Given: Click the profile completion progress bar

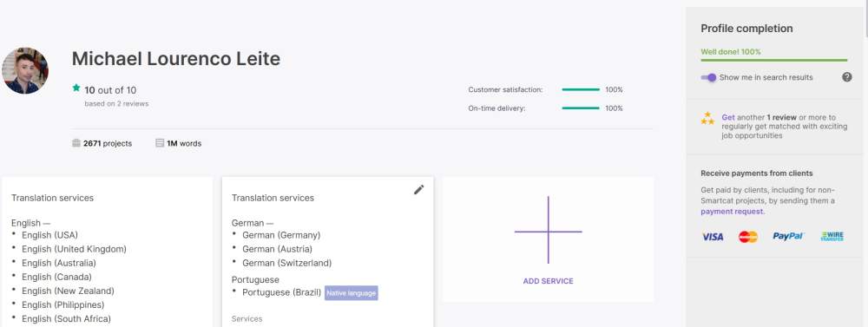Looking at the screenshot, I should 774,60.
